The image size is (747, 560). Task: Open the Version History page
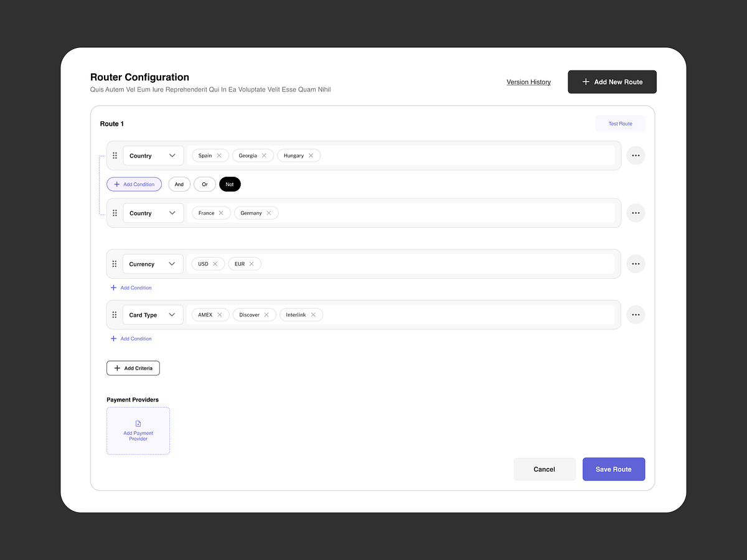point(528,82)
